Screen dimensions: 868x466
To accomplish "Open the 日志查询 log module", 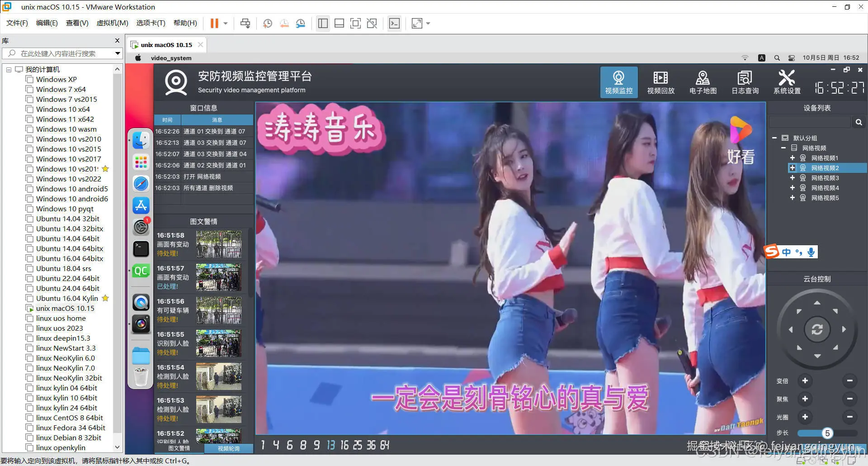I will point(745,82).
